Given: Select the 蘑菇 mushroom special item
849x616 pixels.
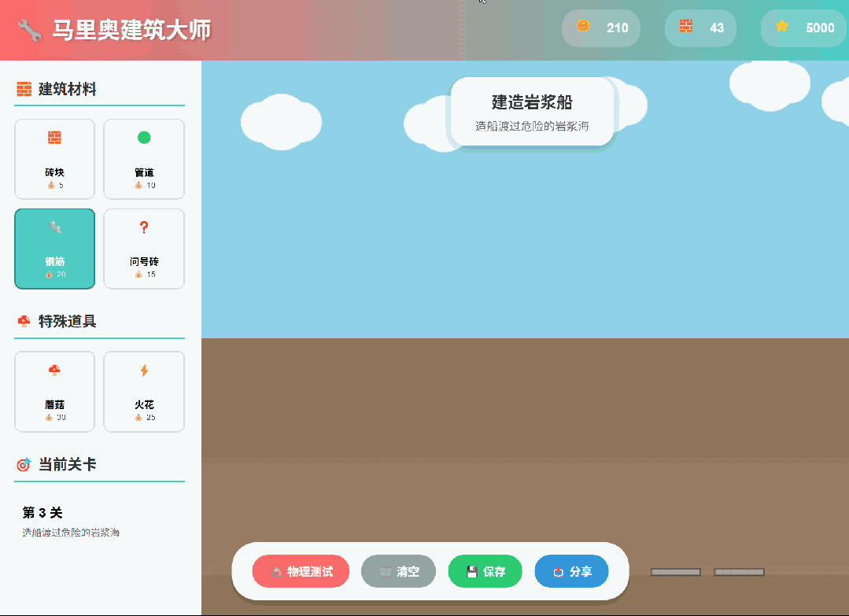Looking at the screenshot, I should 55,392.
